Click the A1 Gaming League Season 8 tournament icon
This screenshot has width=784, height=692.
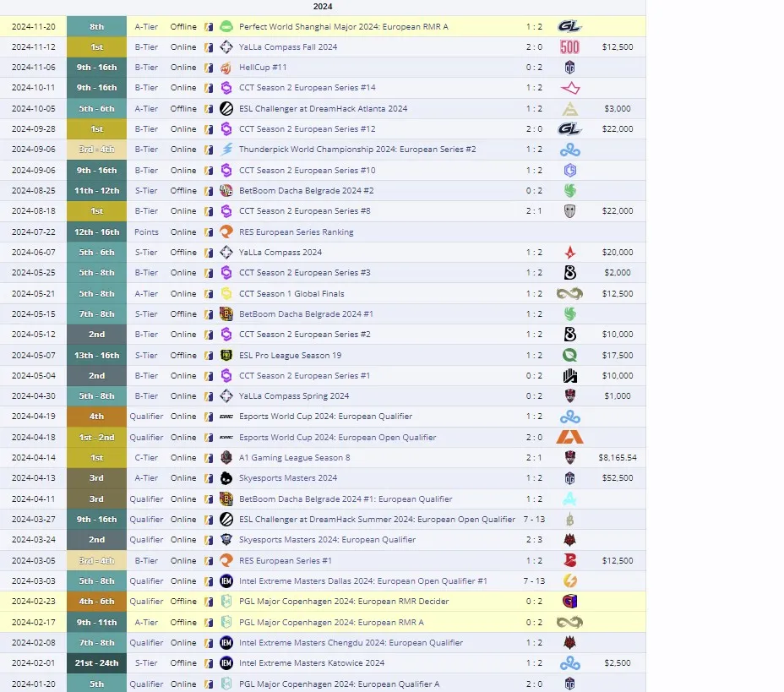click(226, 457)
